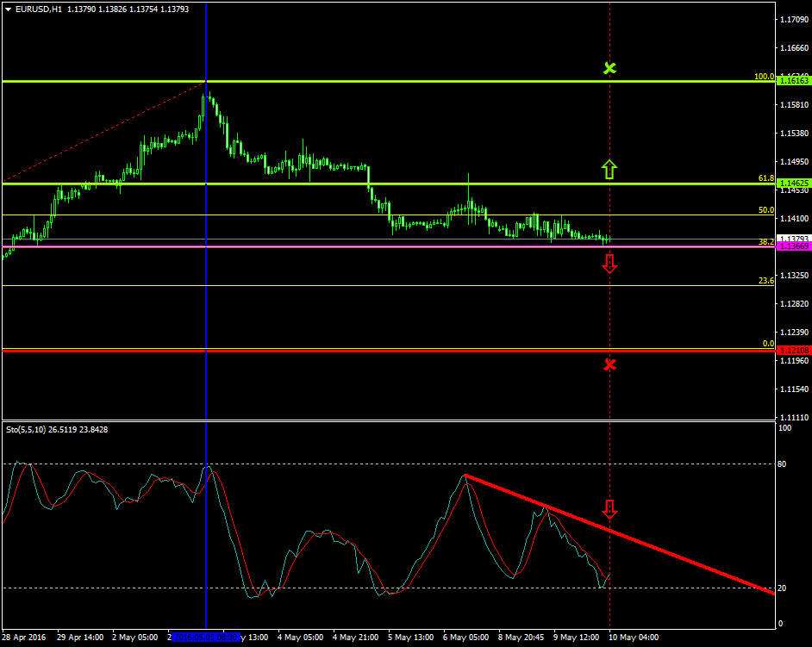The image size is (812, 647).
Task: Click the 10 May 04:00 time axis label
Action: coord(634,638)
